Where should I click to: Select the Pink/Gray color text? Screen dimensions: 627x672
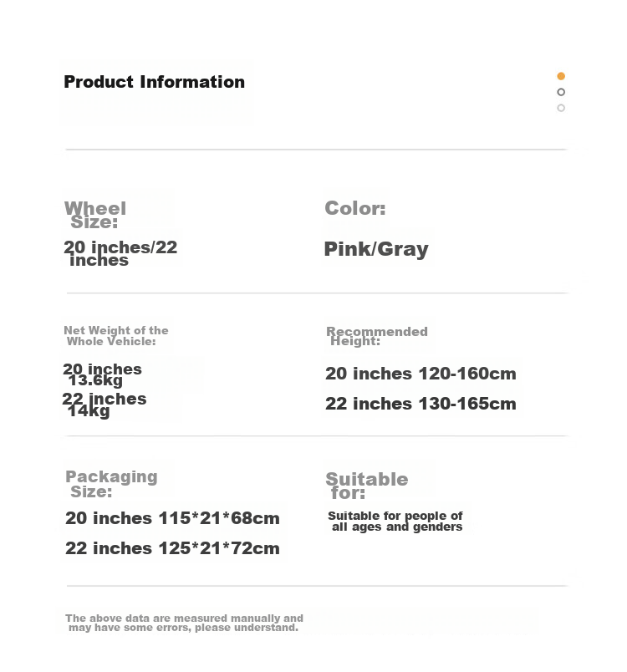point(376,249)
